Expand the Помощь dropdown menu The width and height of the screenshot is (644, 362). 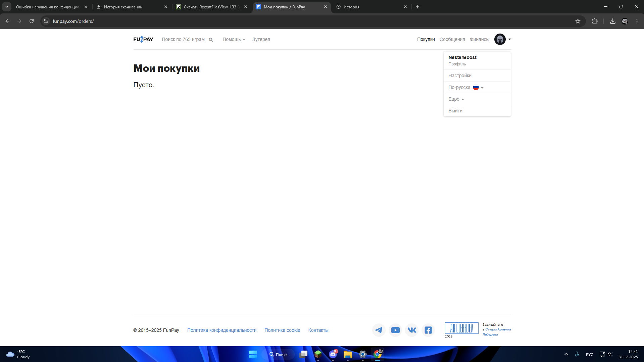point(234,39)
